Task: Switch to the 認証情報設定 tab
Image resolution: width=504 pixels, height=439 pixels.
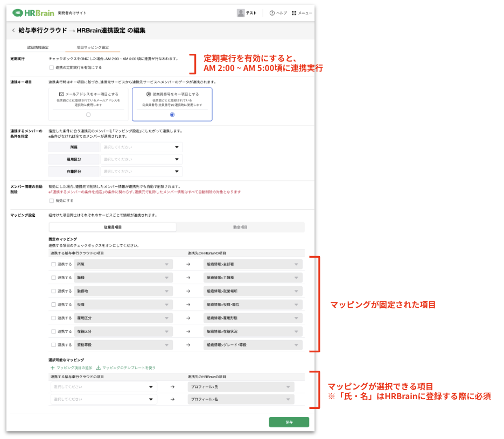Action: pos(38,47)
